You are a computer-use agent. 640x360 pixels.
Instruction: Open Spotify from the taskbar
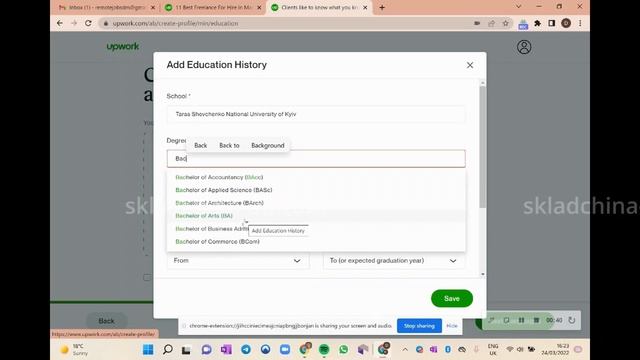tap(324, 349)
